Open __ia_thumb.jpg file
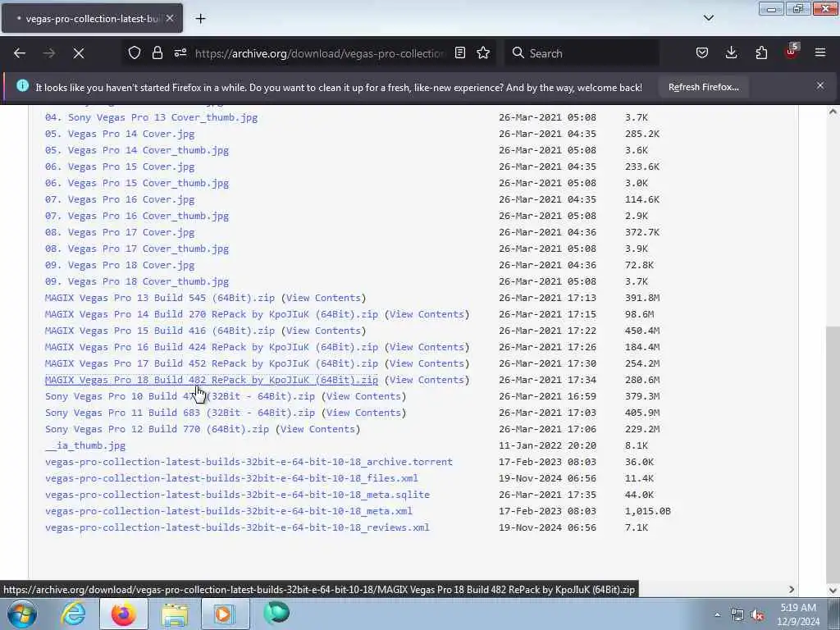 85,445
